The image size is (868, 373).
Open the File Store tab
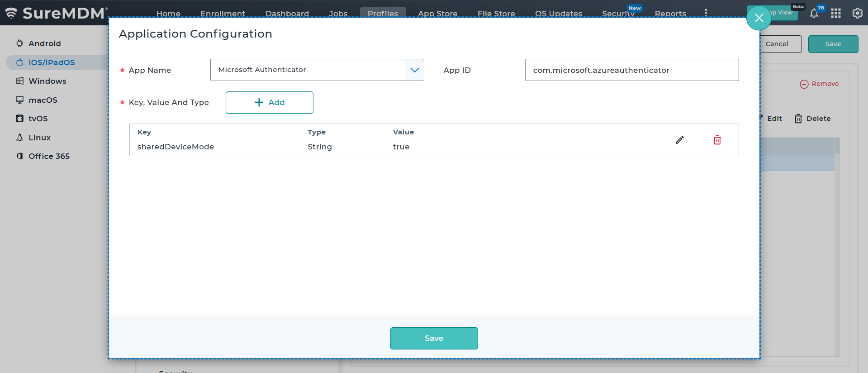click(x=496, y=13)
